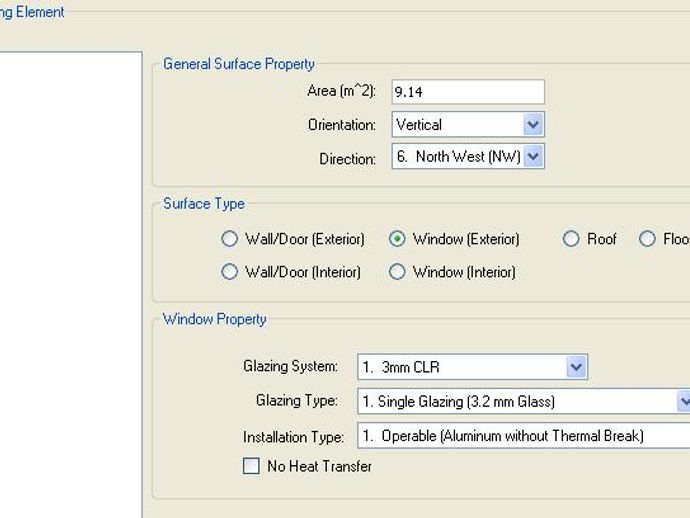
Task: Choose the Wall/Door (Interior) option
Action: click(x=230, y=272)
